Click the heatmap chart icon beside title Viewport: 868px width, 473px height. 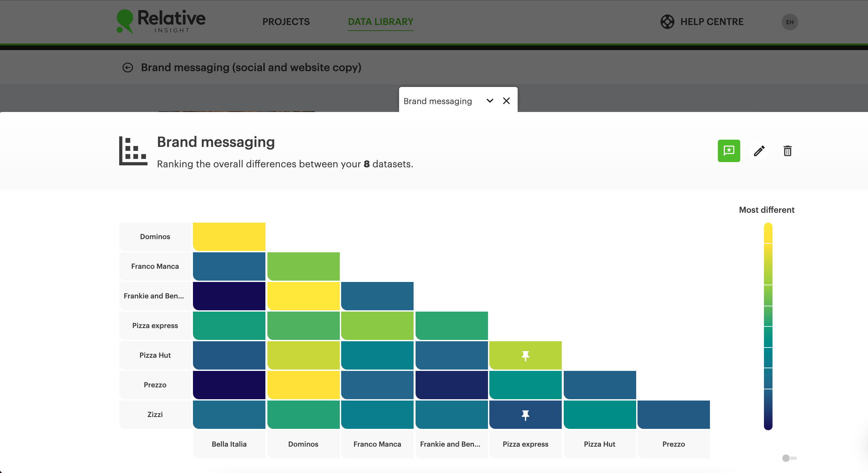133,151
